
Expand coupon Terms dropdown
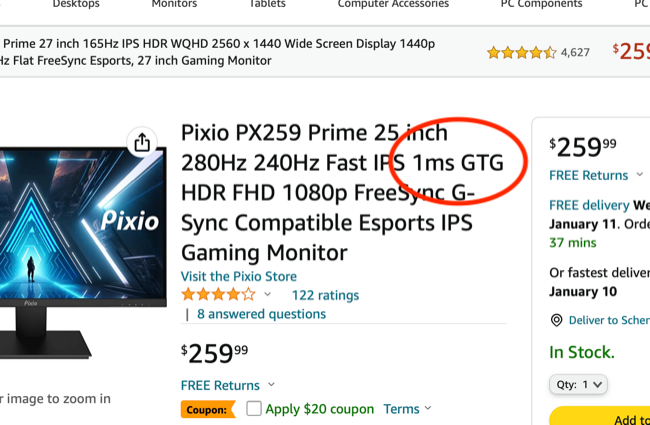408,409
